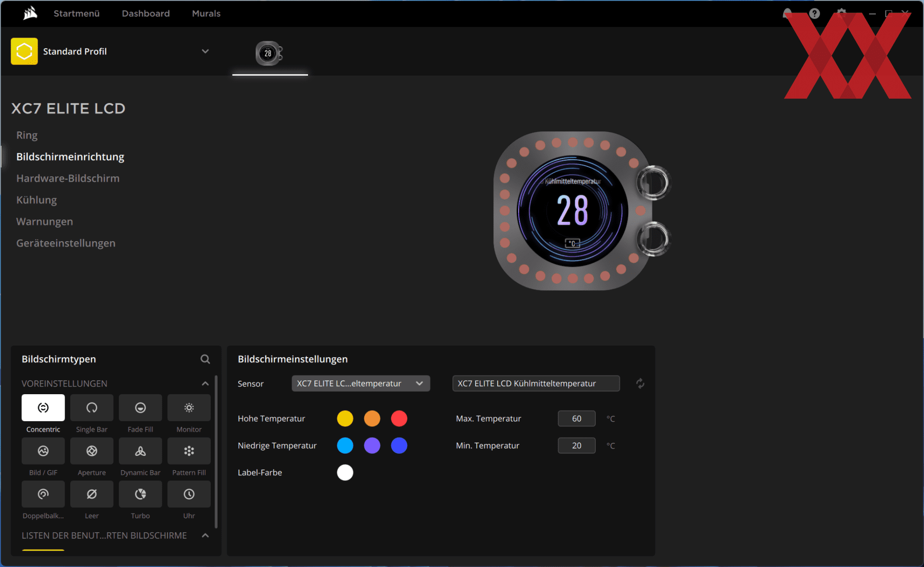Go to the Ring section
The width and height of the screenshot is (924, 567).
pyautogui.click(x=27, y=135)
